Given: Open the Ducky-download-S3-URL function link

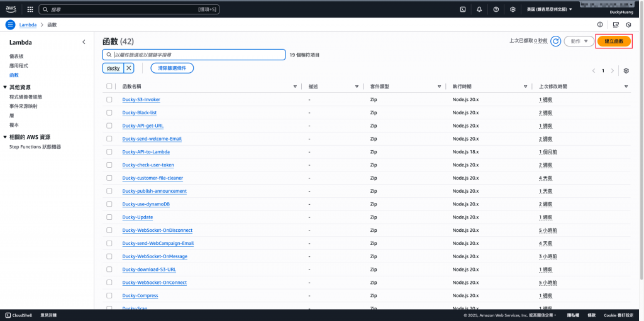Looking at the screenshot, I should [x=150, y=269].
